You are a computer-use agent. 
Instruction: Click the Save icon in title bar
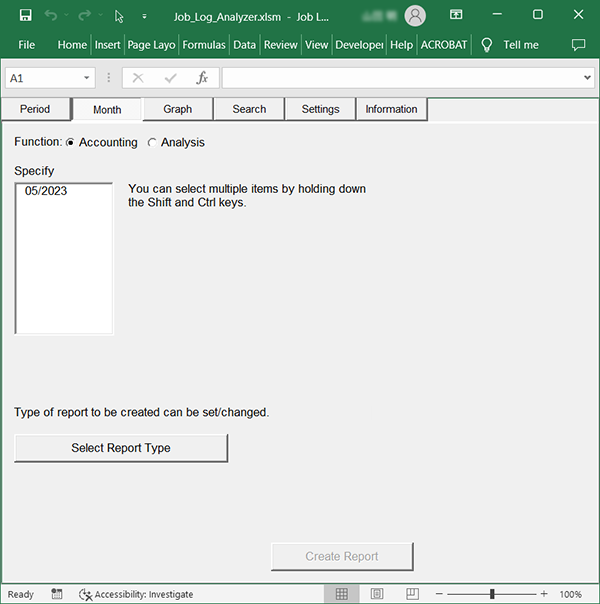click(25, 15)
